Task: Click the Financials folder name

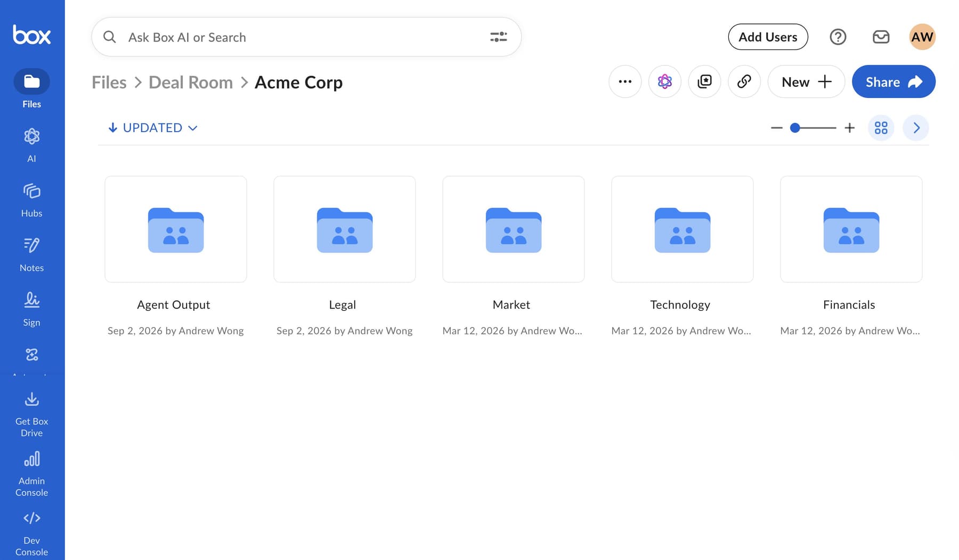Action: pos(849,304)
